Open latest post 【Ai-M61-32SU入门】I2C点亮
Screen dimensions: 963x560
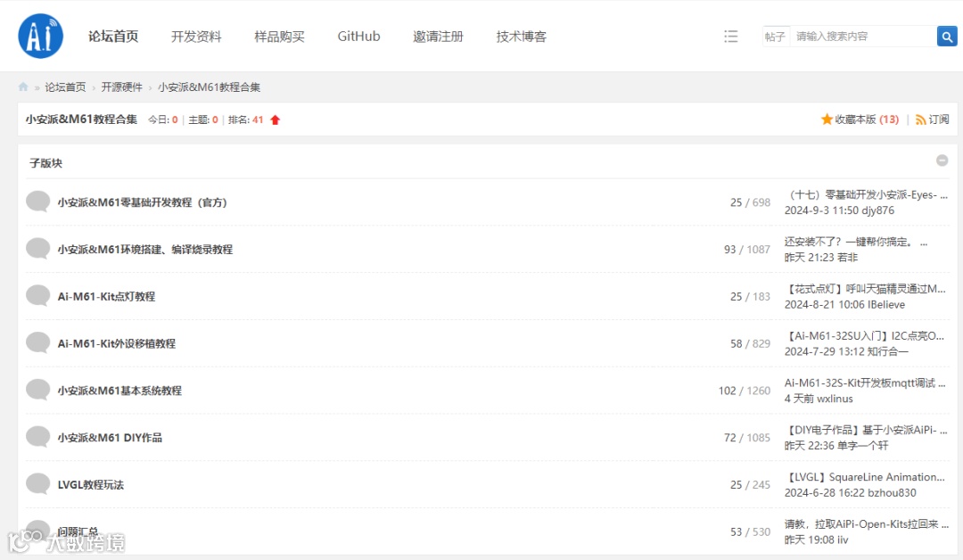(x=865, y=336)
